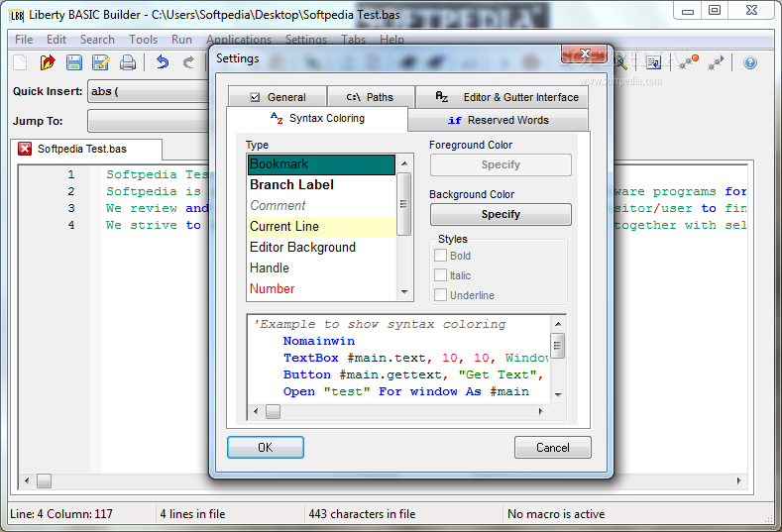
Task: Open the Reserved Words tab
Action: tap(498, 120)
